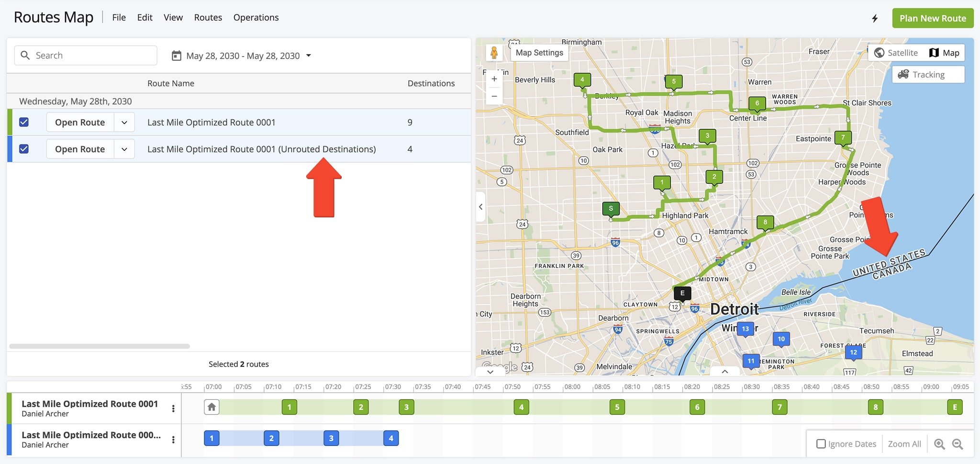
Task: Open the Edit menu
Action: click(x=145, y=18)
